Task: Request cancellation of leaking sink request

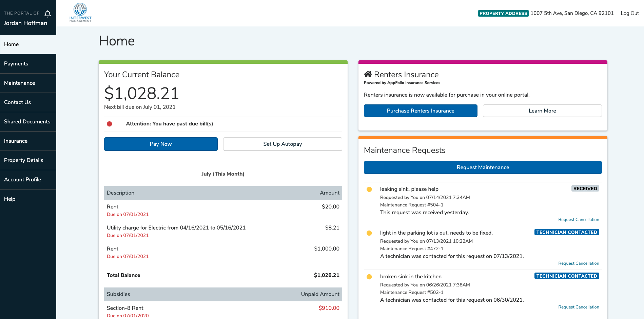Action: click(579, 220)
